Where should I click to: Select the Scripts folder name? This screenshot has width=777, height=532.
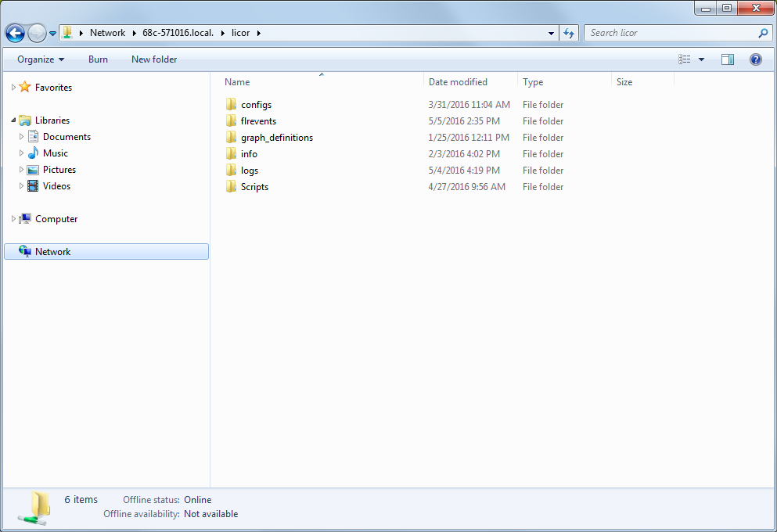(x=255, y=187)
